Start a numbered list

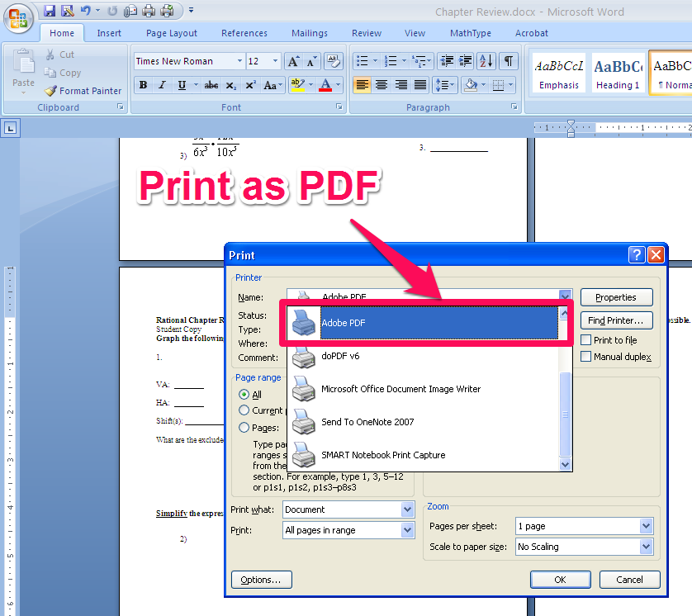391,61
